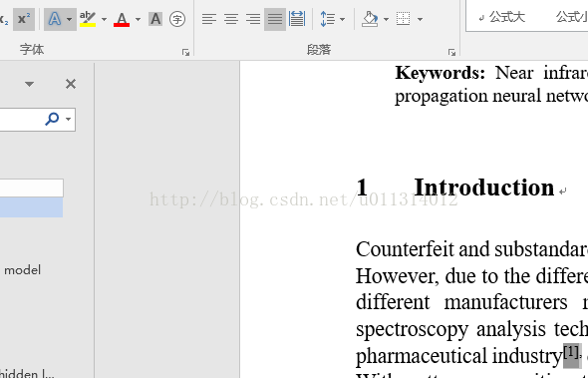Open shading color dropdown arrow
Viewport: 588px width, 378px height.
386,19
